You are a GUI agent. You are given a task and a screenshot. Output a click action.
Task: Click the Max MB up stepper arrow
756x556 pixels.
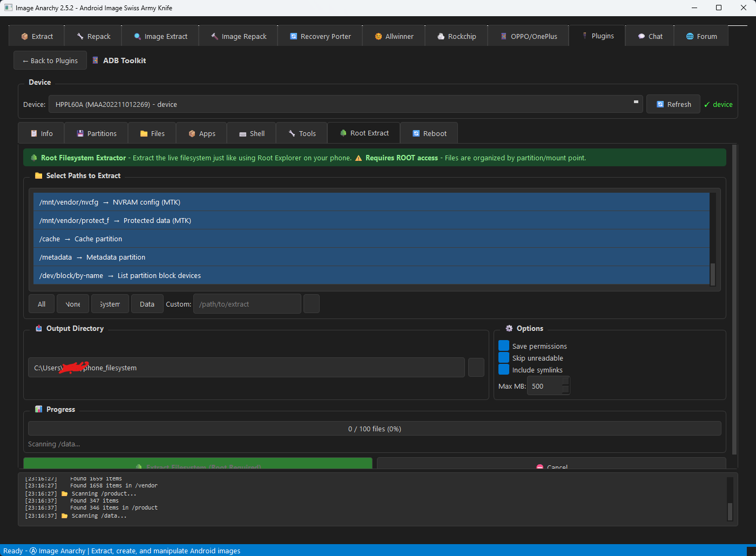tap(565, 382)
